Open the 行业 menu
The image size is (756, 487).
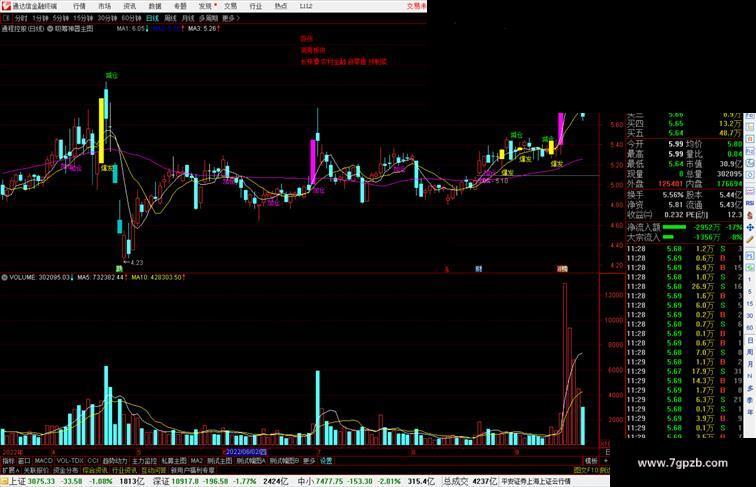[x=256, y=6]
